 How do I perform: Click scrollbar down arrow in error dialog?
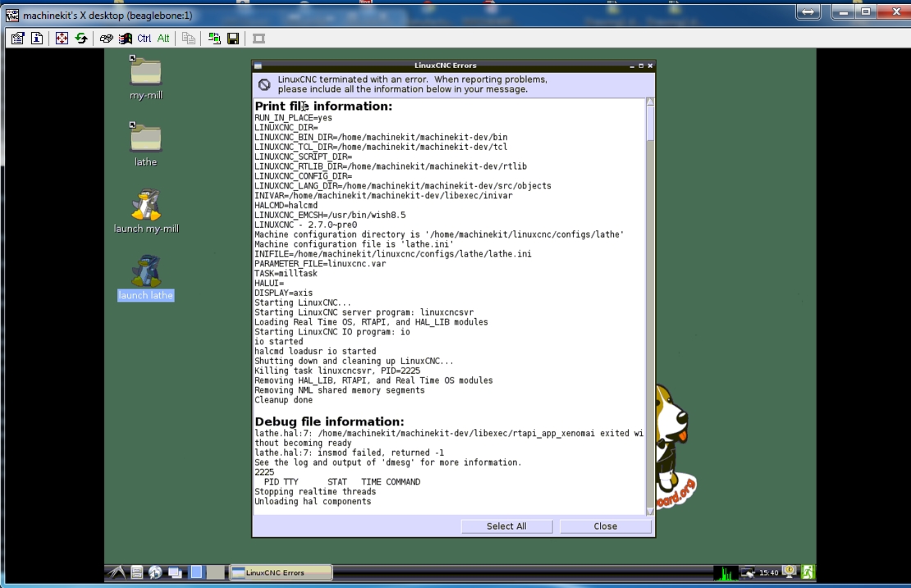click(x=650, y=511)
